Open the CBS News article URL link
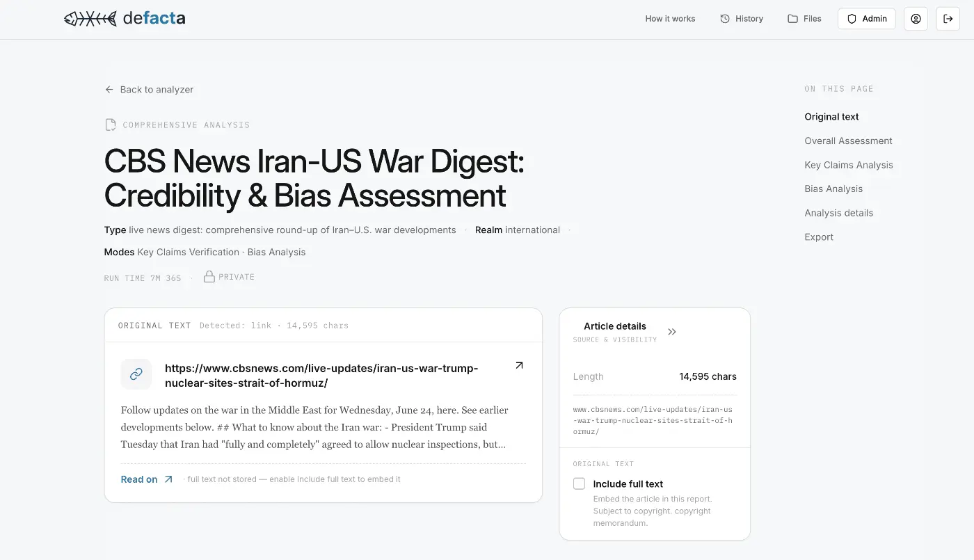 321,376
